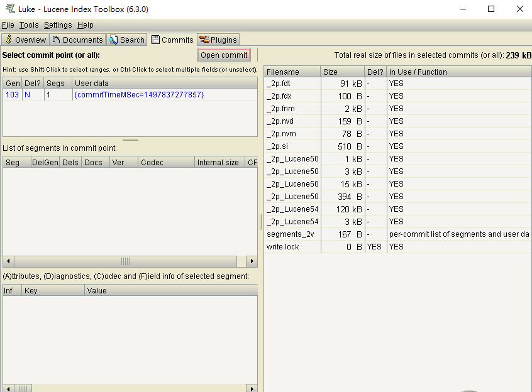Click the Documents tab icon

(57, 40)
